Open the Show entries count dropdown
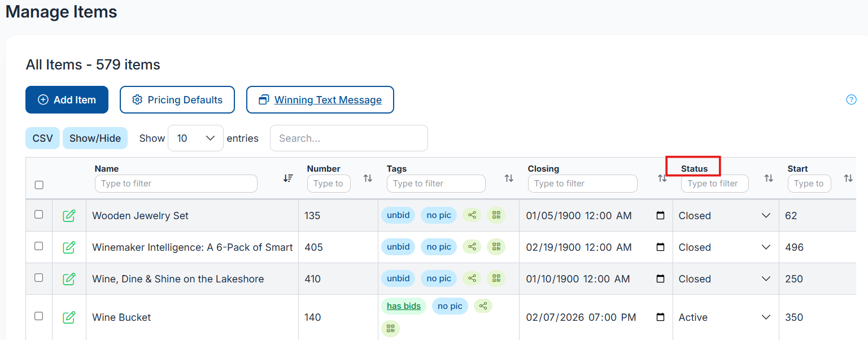The image size is (868, 340). point(195,138)
